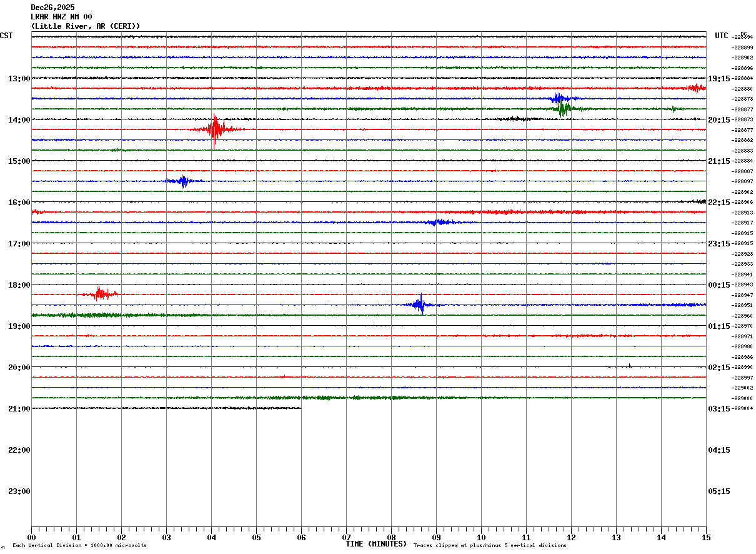Select the 22:00 CST time label
The image size is (756, 554).
[x=19, y=450]
